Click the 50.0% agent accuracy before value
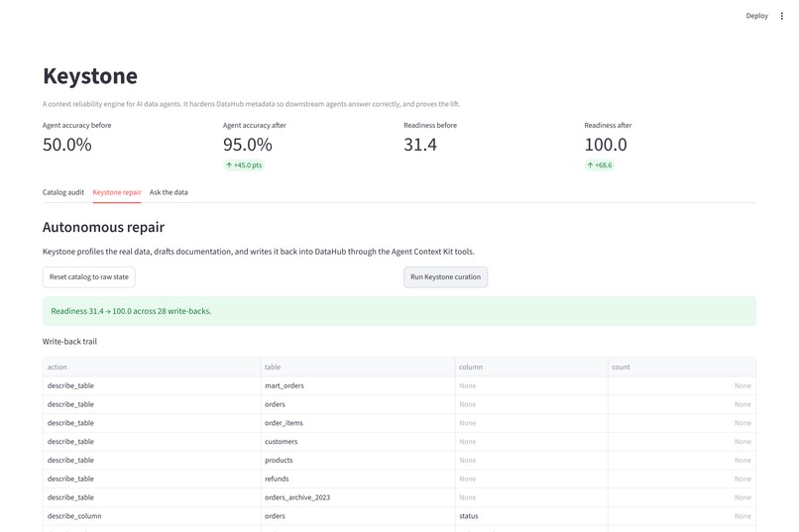The width and height of the screenshot is (799, 532). (x=67, y=145)
